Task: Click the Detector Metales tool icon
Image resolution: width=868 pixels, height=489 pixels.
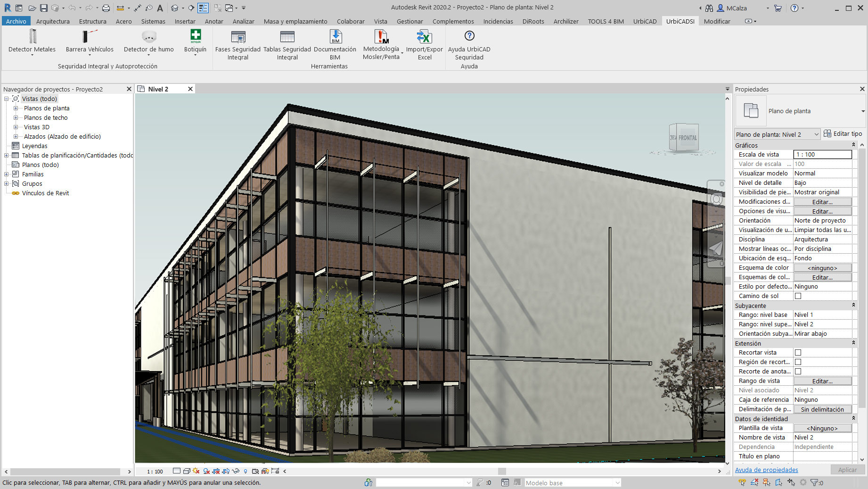Action: (x=32, y=37)
